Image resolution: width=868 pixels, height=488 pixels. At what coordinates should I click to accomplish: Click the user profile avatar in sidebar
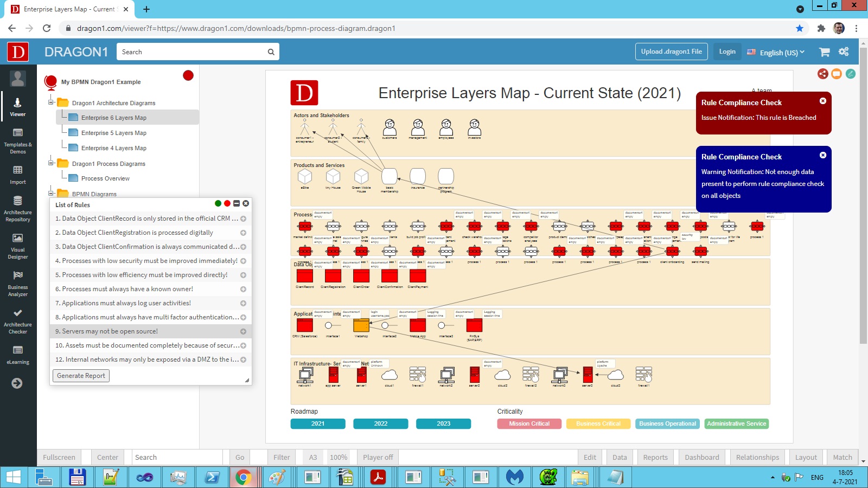click(x=18, y=79)
